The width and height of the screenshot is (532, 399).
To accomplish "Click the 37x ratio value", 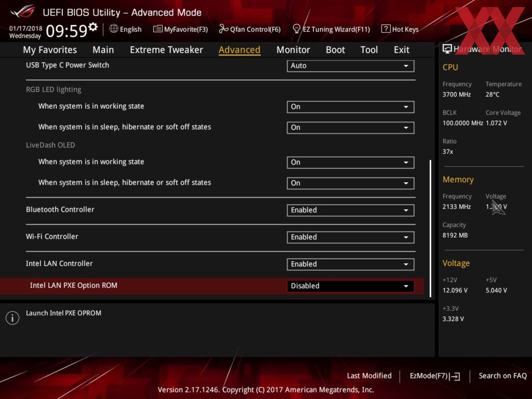I will (x=448, y=151).
